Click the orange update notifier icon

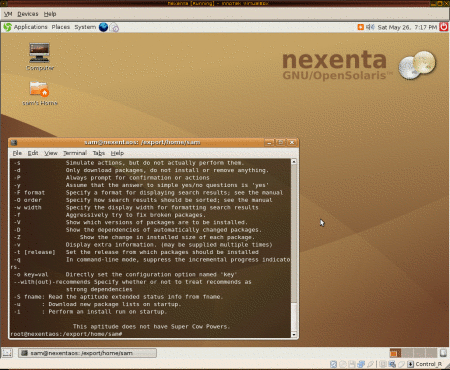tap(360, 27)
